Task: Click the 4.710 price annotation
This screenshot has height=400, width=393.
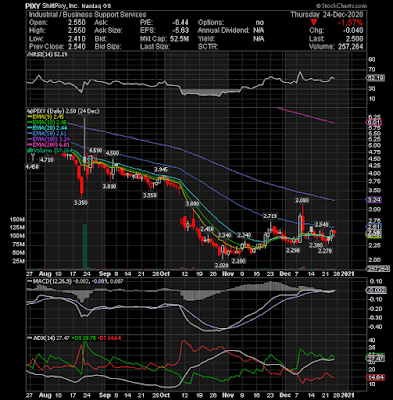Action: click(x=46, y=160)
